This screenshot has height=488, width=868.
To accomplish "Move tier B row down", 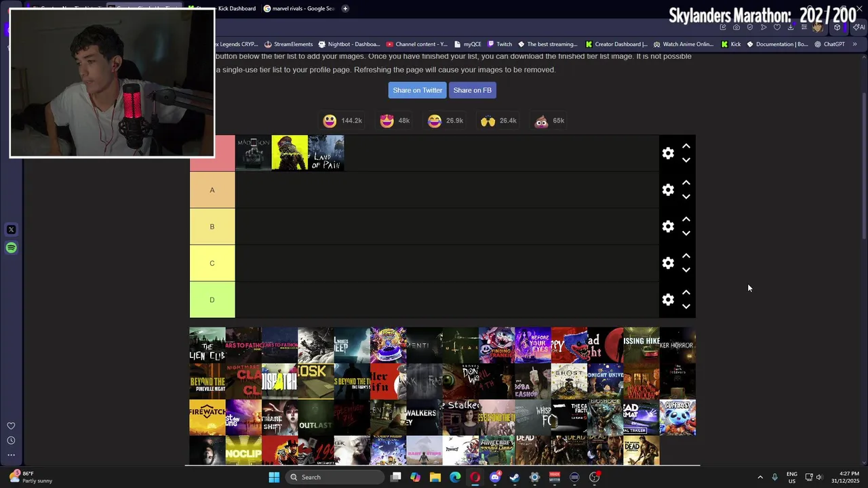I will (x=686, y=233).
